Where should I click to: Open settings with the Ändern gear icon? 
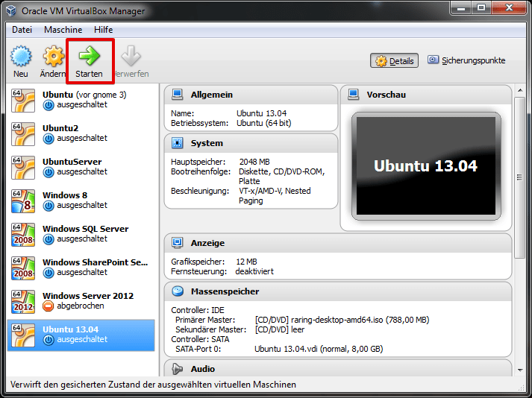(x=53, y=56)
